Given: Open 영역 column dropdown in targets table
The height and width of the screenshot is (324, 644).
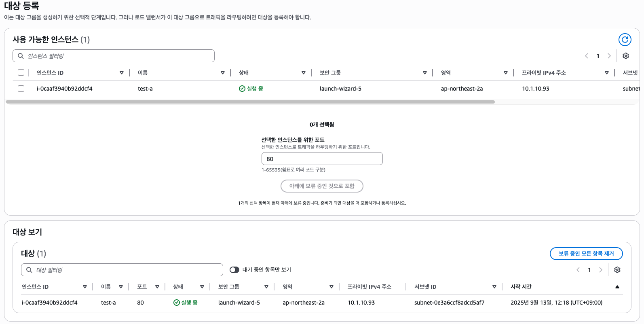Looking at the screenshot, I should coord(331,287).
